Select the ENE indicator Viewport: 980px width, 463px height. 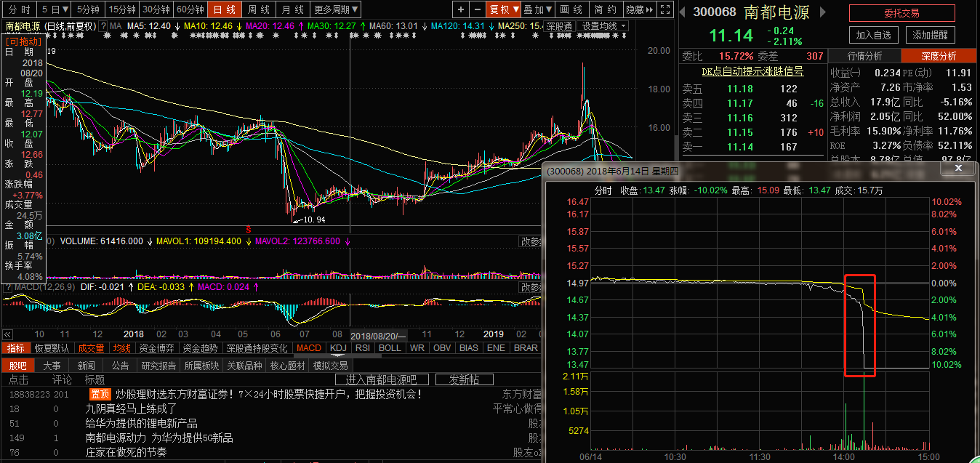(x=496, y=348)
